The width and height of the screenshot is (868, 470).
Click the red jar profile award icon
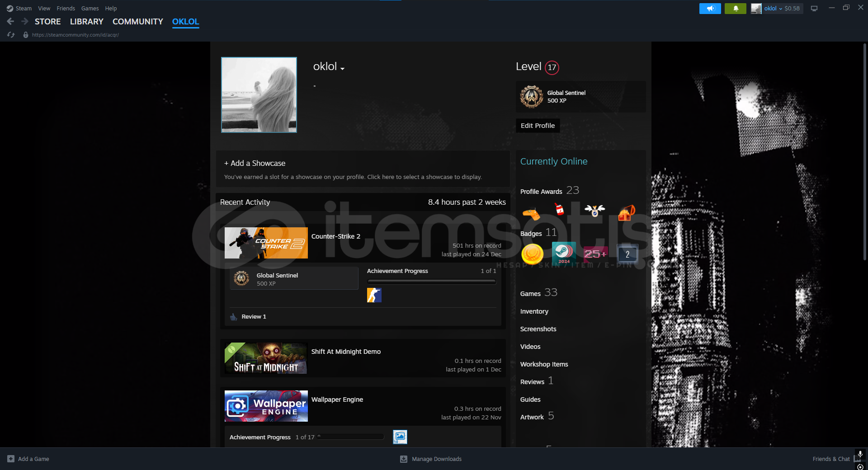point(560,209)
